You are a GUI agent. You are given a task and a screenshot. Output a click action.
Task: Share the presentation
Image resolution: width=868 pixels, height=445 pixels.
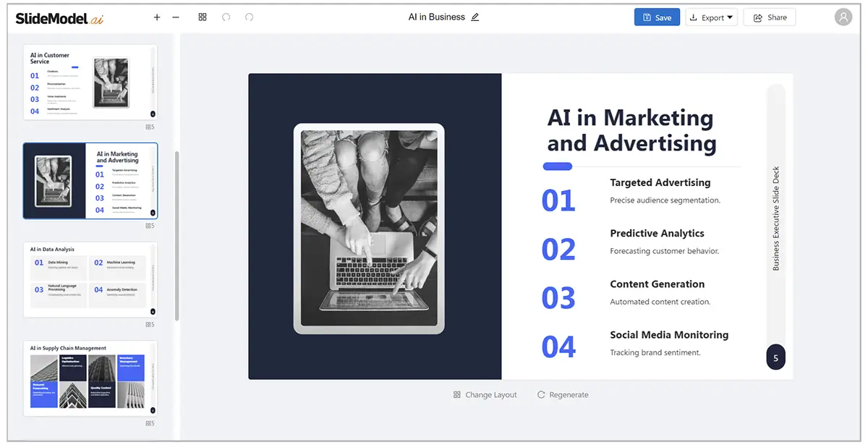(x=770, y=17)
